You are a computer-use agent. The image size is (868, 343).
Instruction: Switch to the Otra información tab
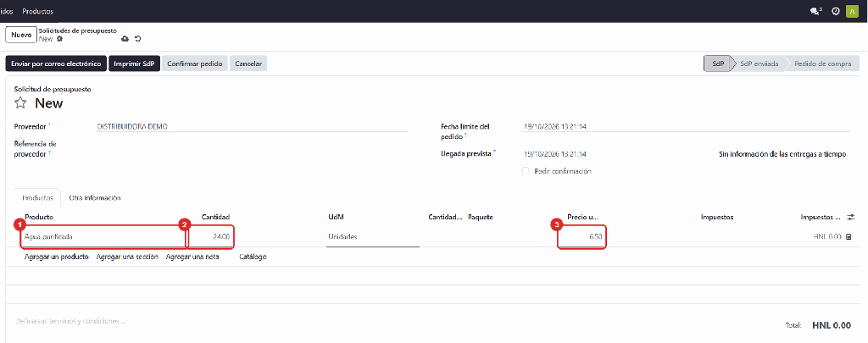(95, 197)
